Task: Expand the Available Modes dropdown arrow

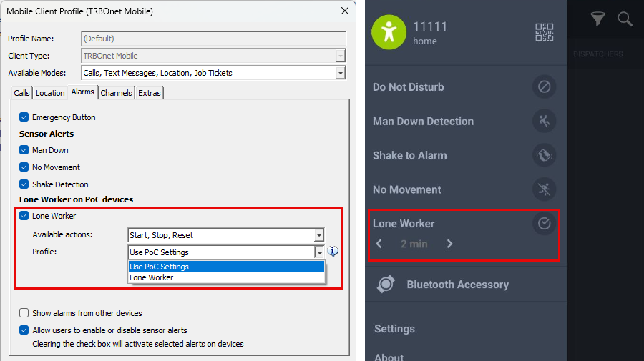Action: [341, 73]
